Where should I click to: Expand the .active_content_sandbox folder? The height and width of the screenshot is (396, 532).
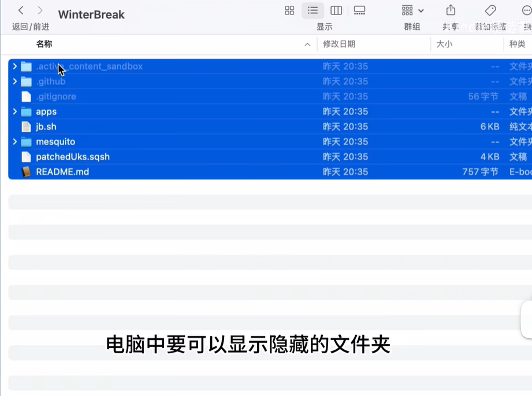(15, 66)
